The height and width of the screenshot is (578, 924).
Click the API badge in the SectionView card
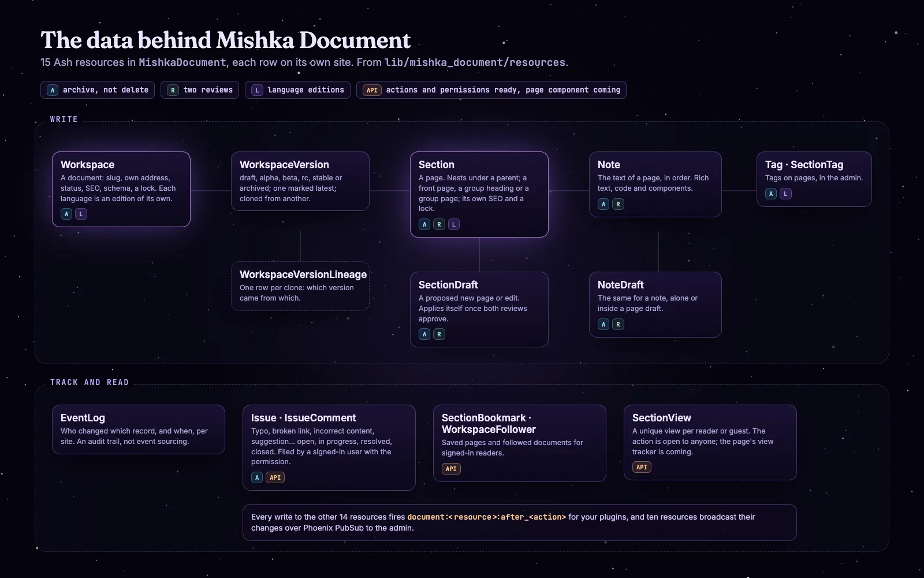[x=642, y=467]
